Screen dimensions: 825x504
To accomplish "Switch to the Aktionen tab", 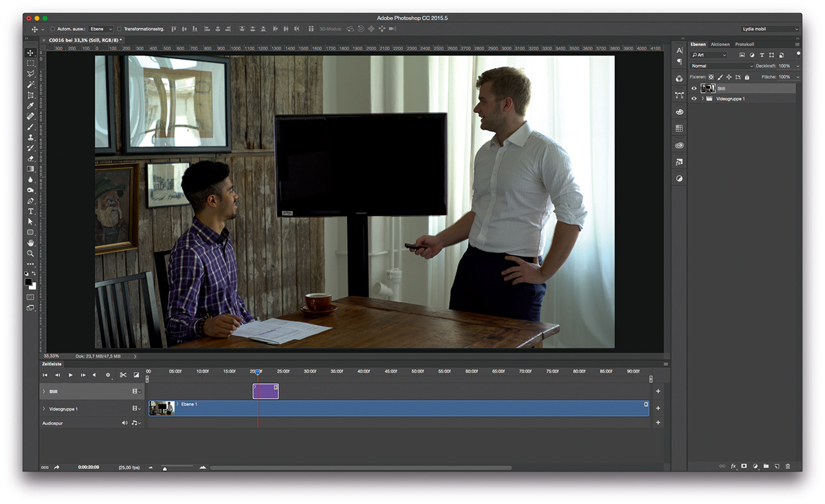I will coord(720,44).
